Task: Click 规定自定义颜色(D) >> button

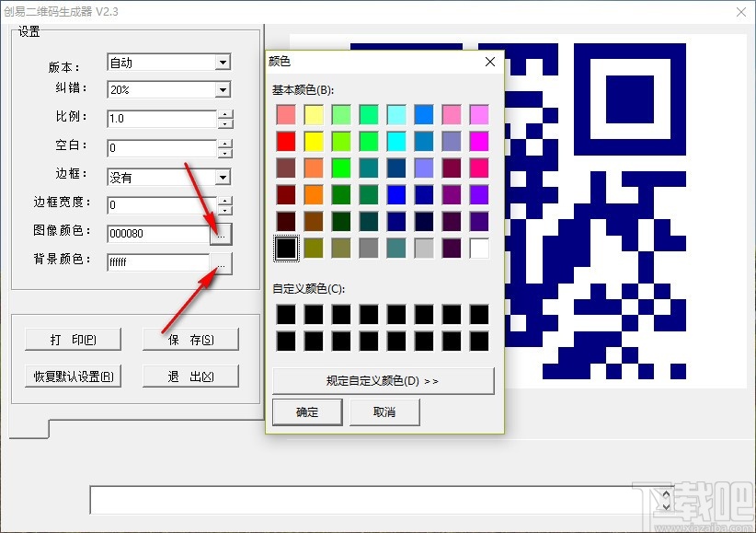Action: 384,381
